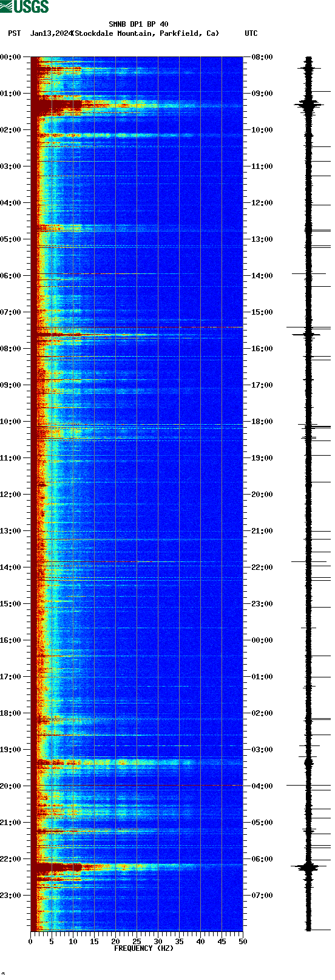Viewport: 335px width, 980px height.
Task: Click the 'PST' timezone label
Action: (x=15, y=33)
